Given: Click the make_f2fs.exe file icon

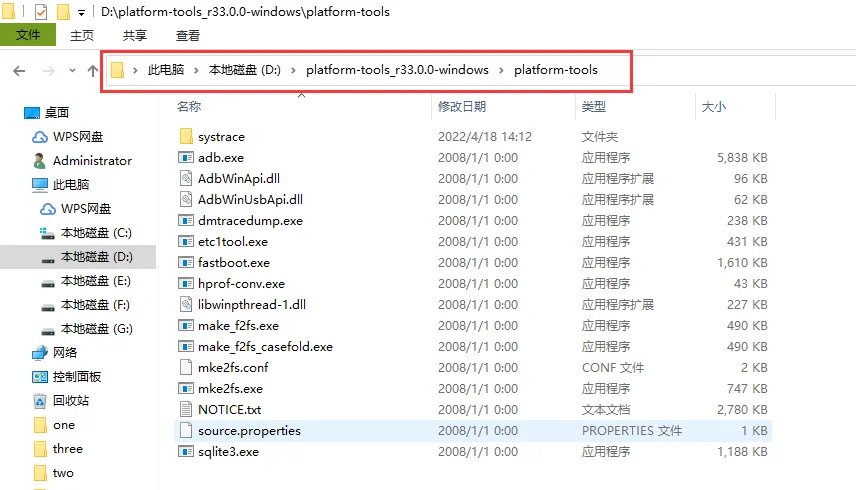Looking at the screenshot, I should coord(186,326).
